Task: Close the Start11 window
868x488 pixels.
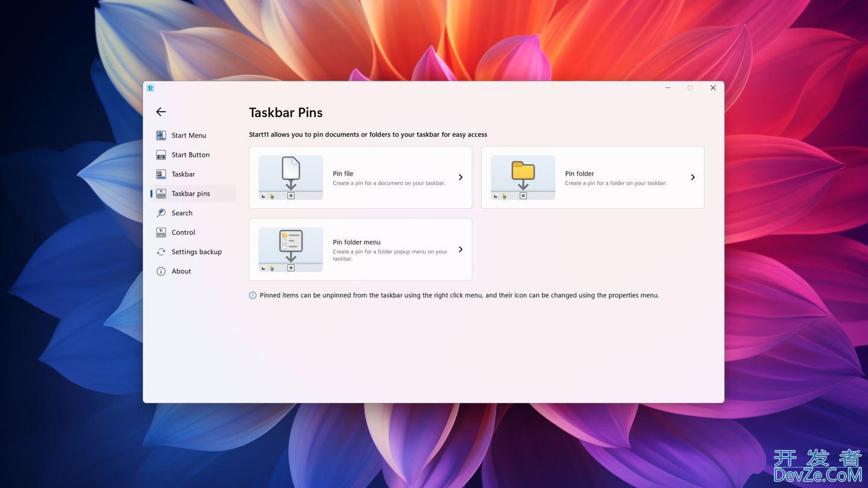Action: click(x=713, y=88)
